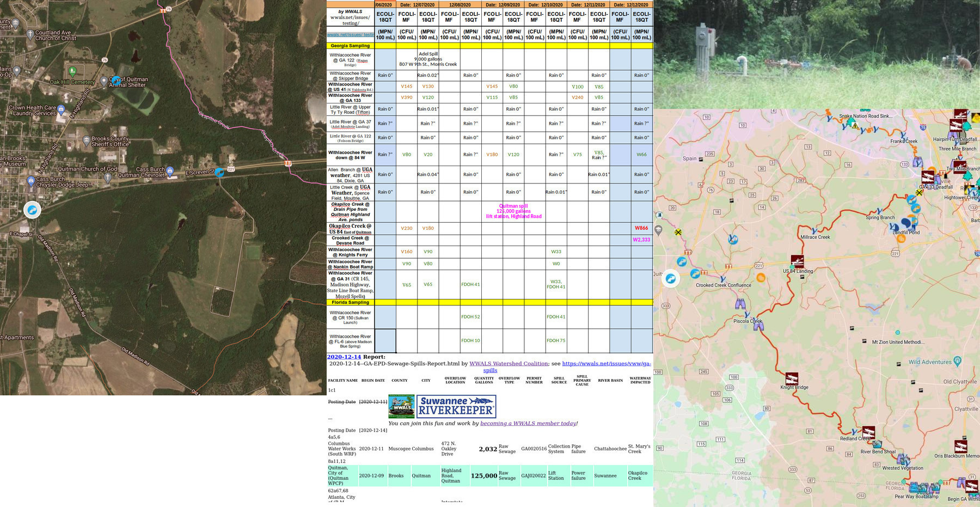Click 'becoming a WWALS member today' link

click(x=528, y=423)
